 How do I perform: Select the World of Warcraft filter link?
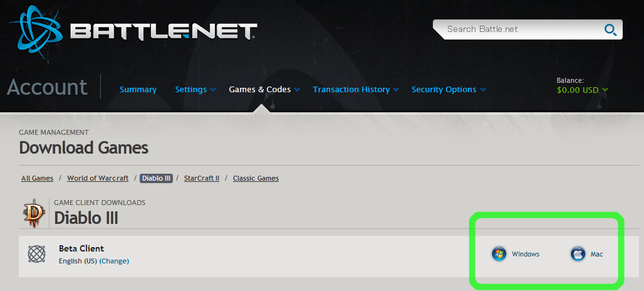tap(98, 178)
